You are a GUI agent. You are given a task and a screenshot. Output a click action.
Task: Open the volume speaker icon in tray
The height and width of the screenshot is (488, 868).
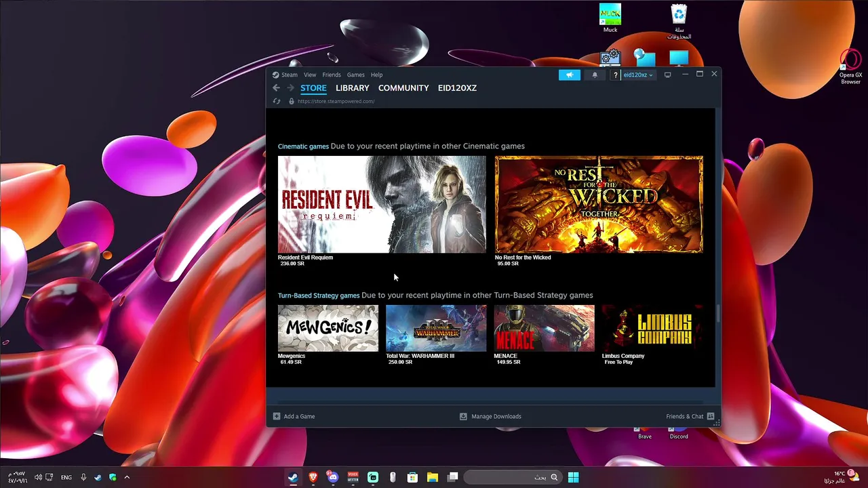tap(38, 477)
